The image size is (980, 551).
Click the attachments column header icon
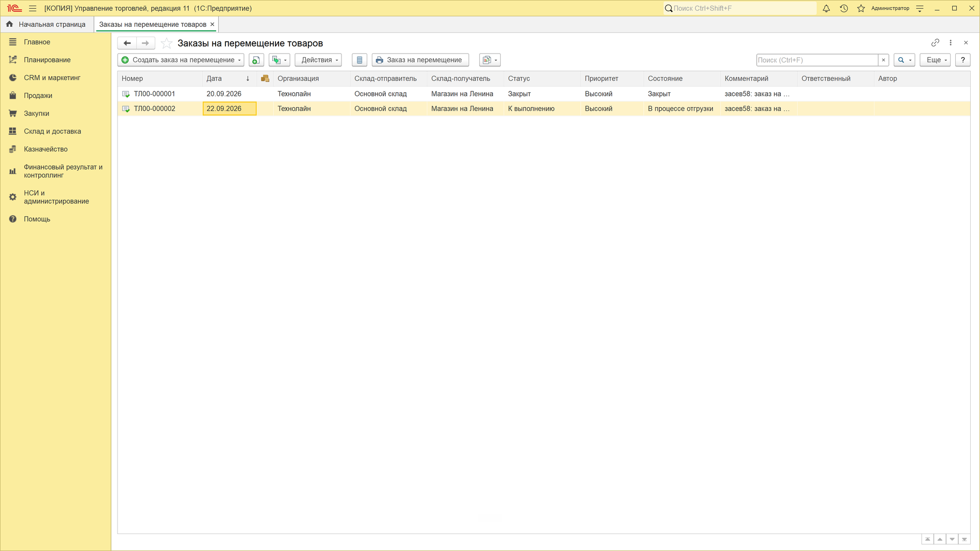(x=265, y=78)
